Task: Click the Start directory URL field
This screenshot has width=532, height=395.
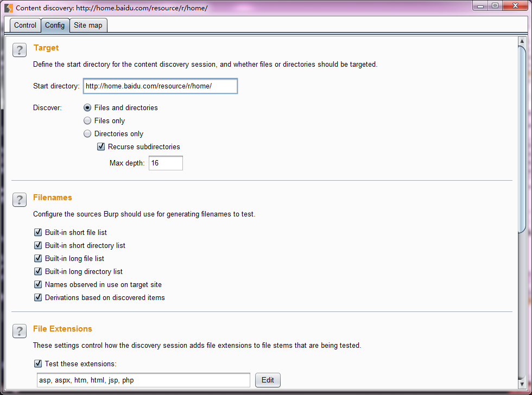Action: coord(160,86)
